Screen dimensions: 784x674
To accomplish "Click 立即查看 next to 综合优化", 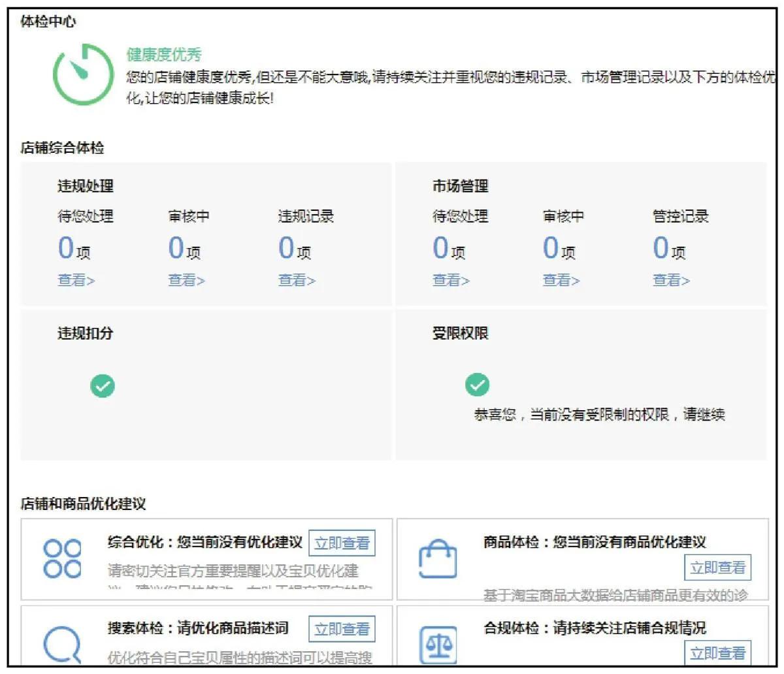I will (342, 543).
